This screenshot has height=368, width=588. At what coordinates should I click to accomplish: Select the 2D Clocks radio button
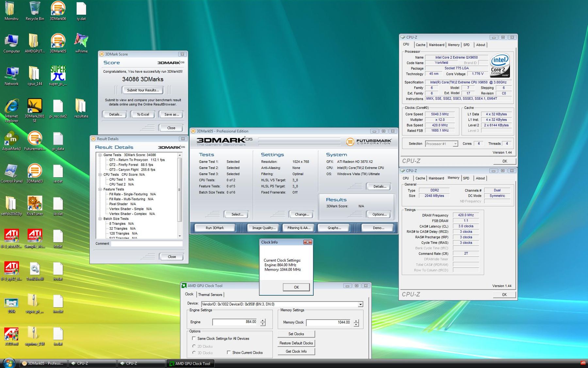[194, 346]
